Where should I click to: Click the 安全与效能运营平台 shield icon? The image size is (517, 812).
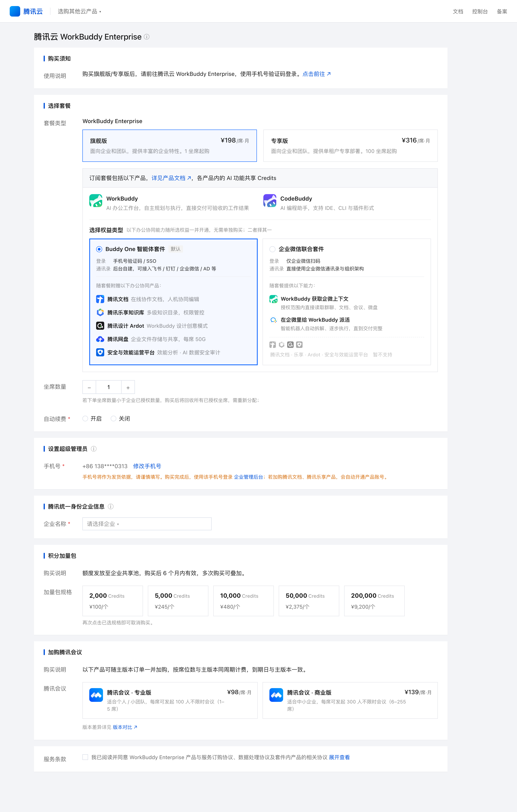tap(100, 352)
